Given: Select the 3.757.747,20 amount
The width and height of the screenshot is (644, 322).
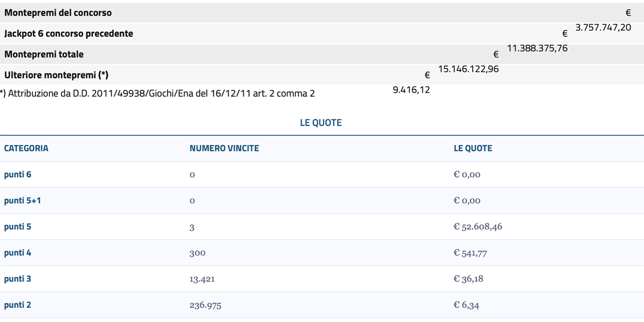Looking at the screenshot, I should coord(603,27).
